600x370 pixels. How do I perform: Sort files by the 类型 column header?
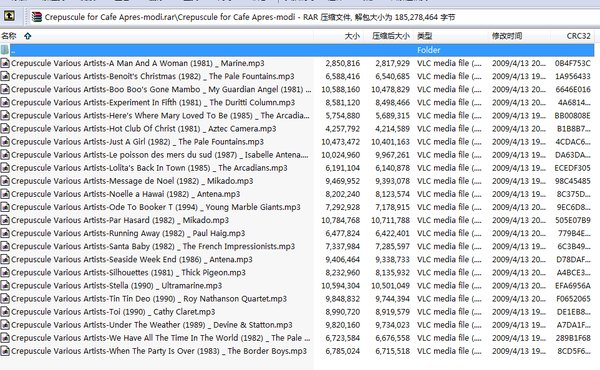[424, 36]
